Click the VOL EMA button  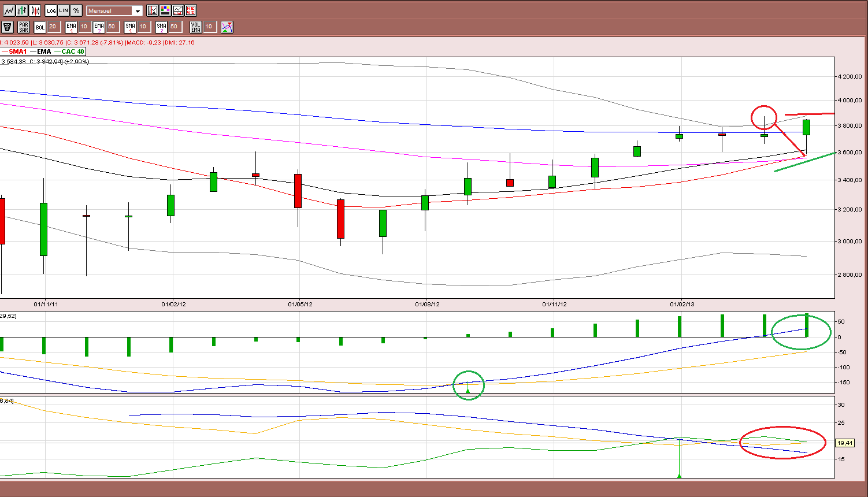[x=196, y=27]
